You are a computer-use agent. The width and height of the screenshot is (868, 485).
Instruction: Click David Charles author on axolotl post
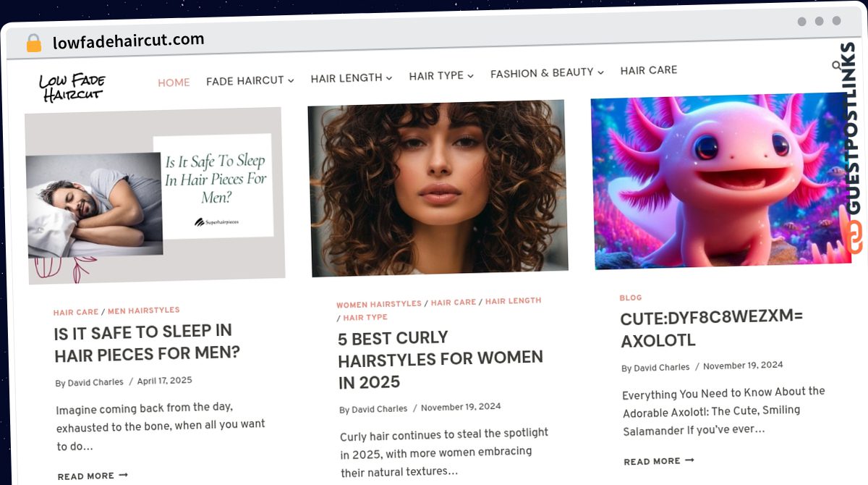(662, 368)
